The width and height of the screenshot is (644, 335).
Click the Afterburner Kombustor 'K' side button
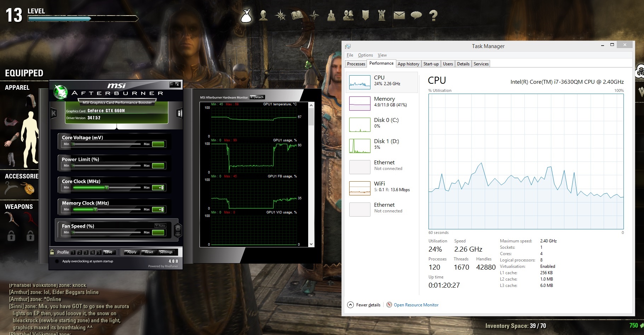tap(54, 113)
